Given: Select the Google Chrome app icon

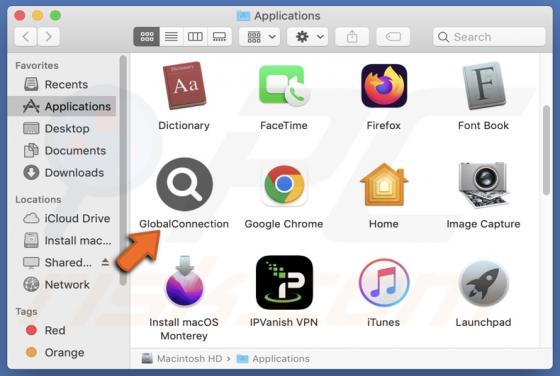Looking at the screenshot, I should coord(284,185).
